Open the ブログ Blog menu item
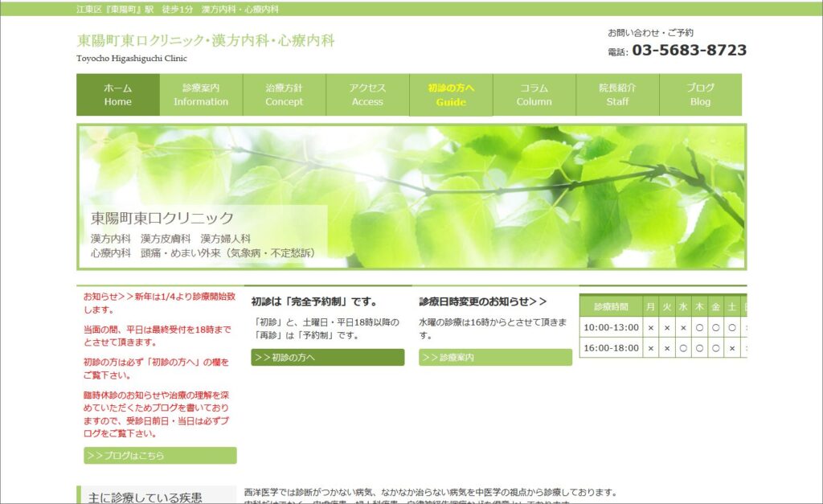The height and width of the screenshot is (504, 823). point(700,95)
